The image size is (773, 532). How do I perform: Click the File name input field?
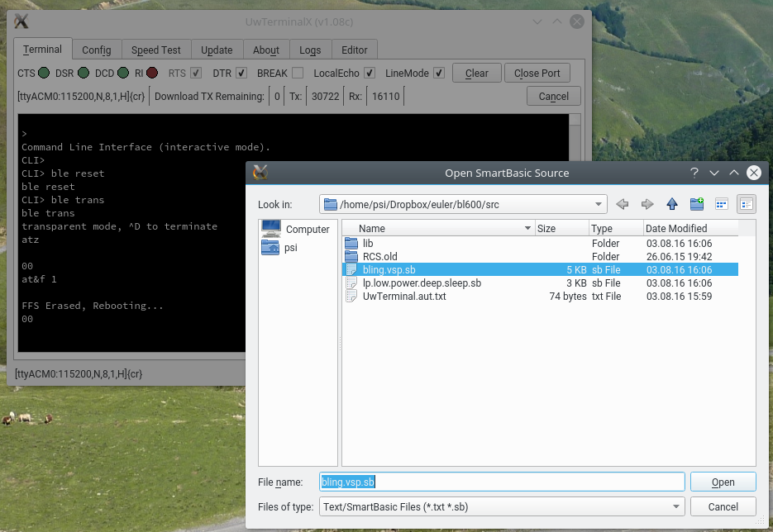pos(502,482)
